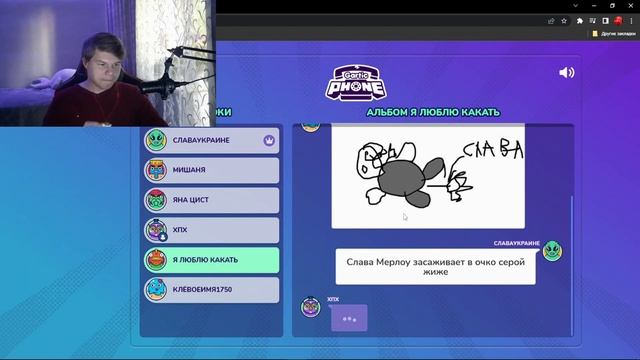Screen dimensions: 640x360
Task: Open the browser profile avatar
Action: point(618,21)
